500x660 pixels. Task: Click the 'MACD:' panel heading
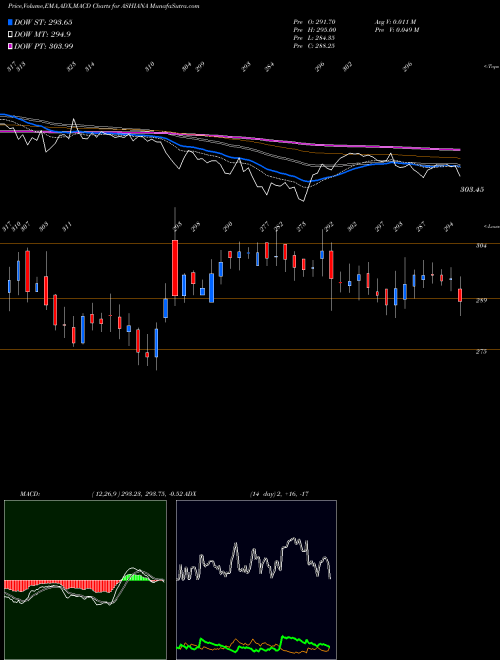(30, 494)
